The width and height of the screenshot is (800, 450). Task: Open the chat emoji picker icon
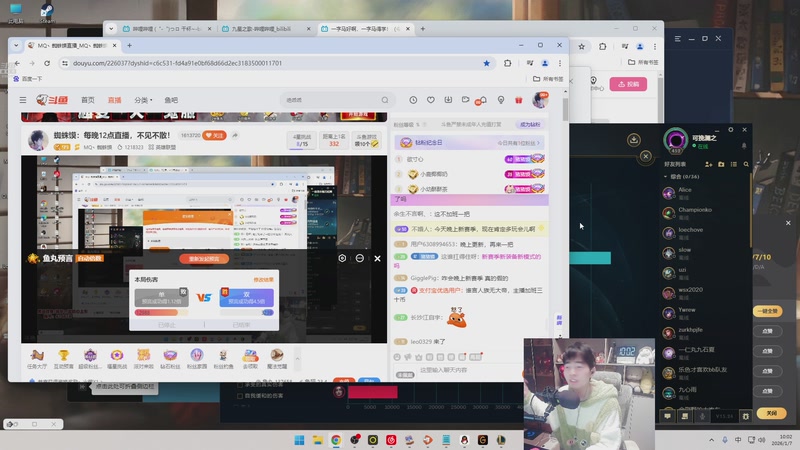coord(397,357)
